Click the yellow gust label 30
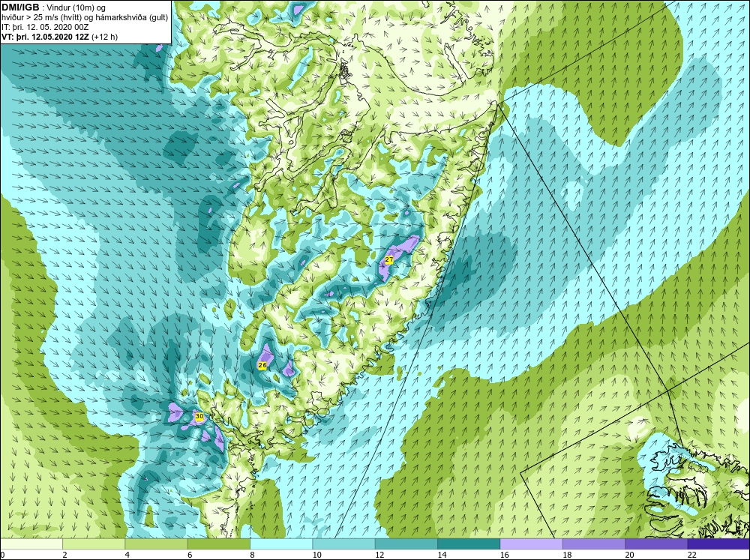 [x=199, y=417]
